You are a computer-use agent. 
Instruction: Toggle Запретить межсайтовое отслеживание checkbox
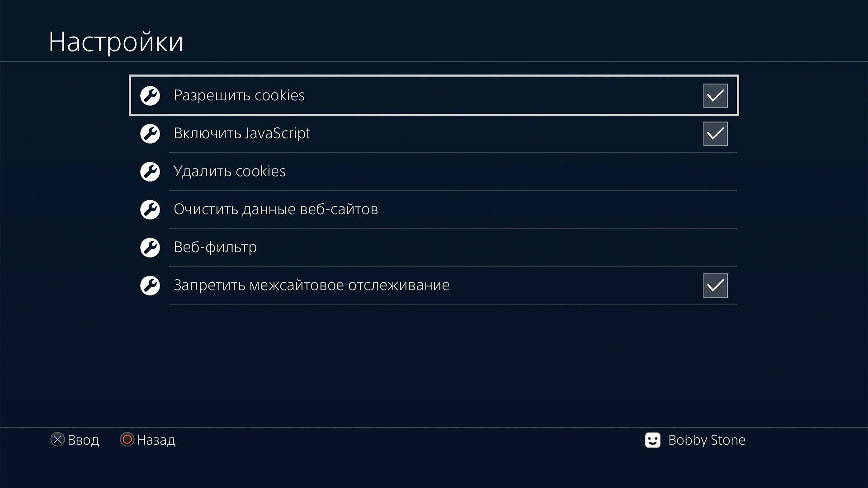(x=715, y=286)
